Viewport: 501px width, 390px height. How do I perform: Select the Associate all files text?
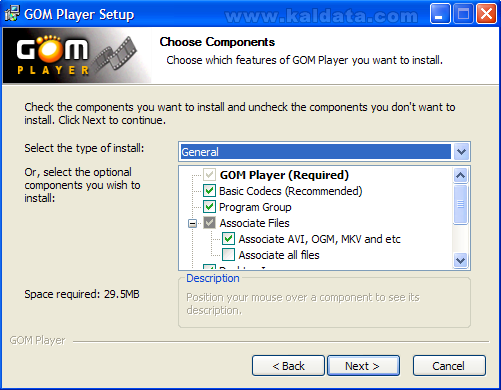[x=279, y=255]
